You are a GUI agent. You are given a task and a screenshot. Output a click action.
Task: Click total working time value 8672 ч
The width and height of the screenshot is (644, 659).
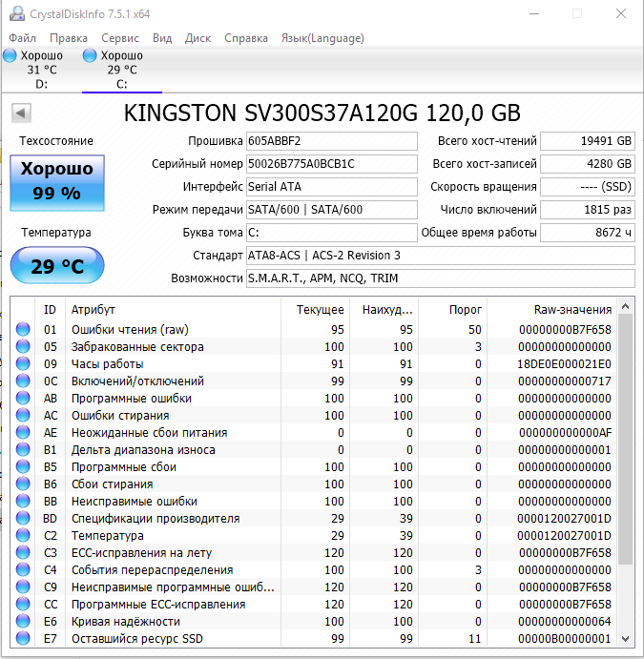[588, 233]
